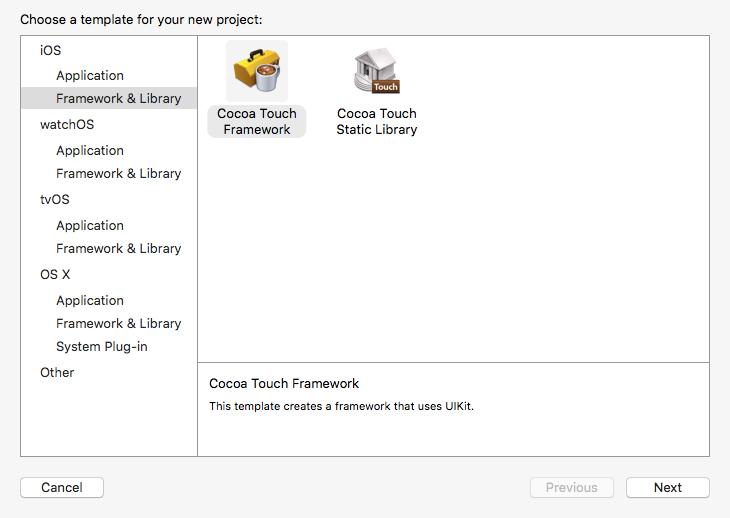730x518 pixels.
Task: Click the description heading Cocoa Touch Framework
Action: (284, 383)
